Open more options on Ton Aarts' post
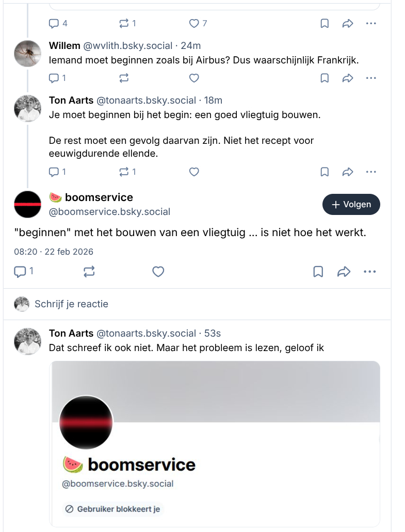The image size is (405, 532). 371,172
